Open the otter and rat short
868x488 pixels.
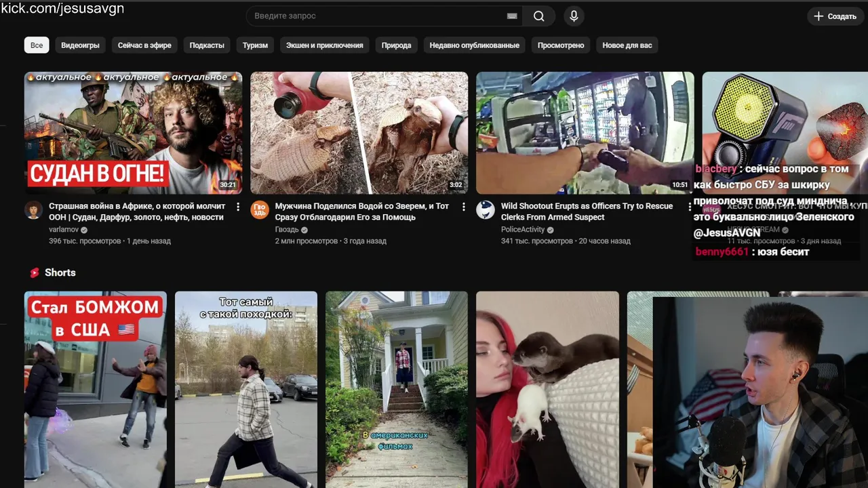coord(547,390)
